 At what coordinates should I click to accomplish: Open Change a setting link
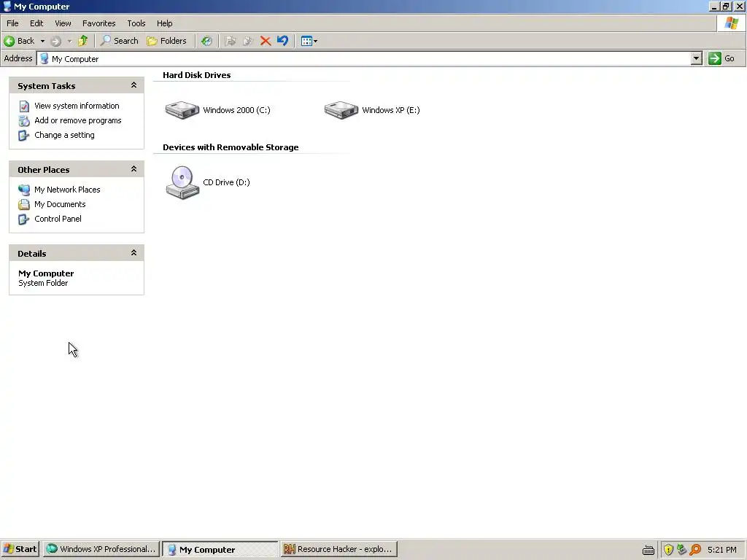tap(64, 135)
